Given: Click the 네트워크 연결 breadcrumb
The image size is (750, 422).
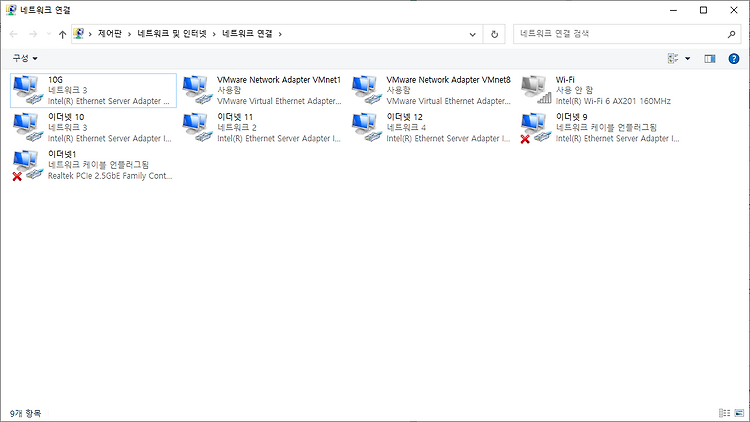Looking at the screenshot, I should coord(247,33).
